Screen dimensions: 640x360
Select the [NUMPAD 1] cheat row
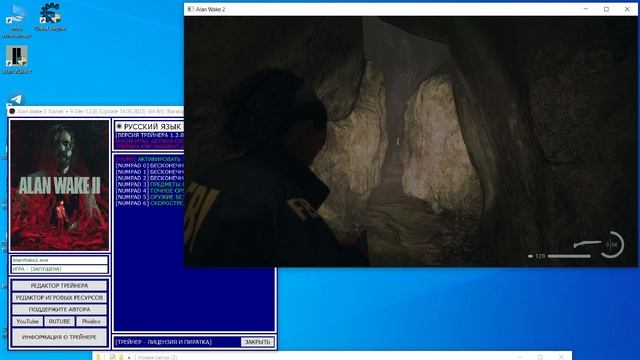(149, 172)
